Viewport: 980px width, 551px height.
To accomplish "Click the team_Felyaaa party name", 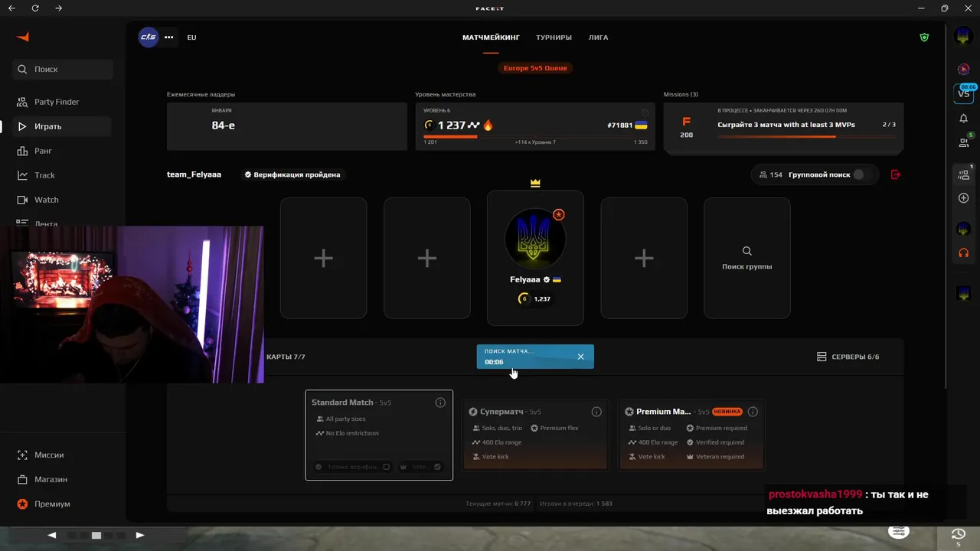I will click(194, 174).
